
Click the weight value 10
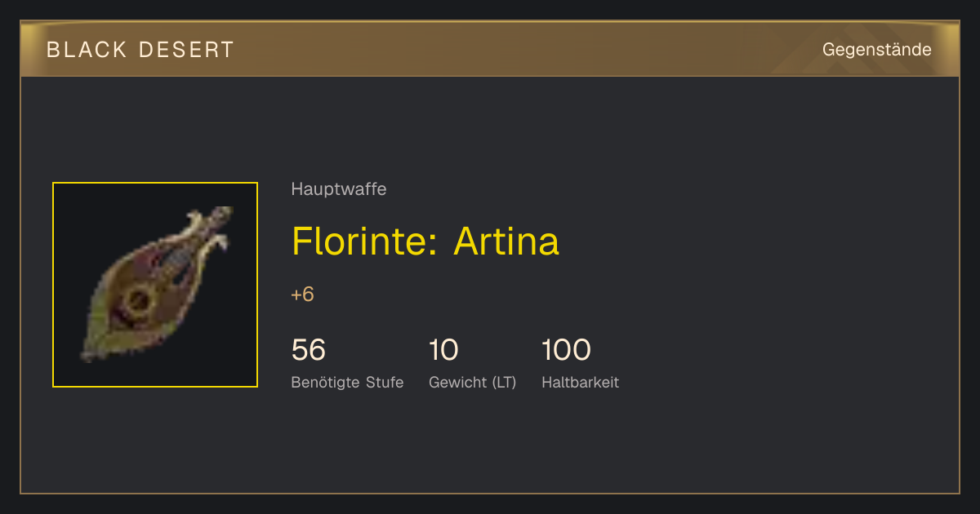click(443, 350)
